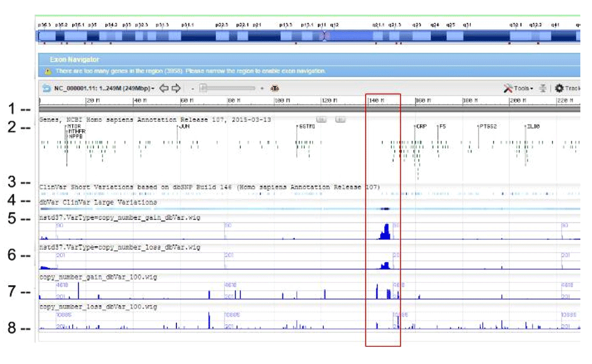Pan left with the left arrow icon
Image resolution: width=592 pixels, height=364 pixels.
[x=164, y=88]
